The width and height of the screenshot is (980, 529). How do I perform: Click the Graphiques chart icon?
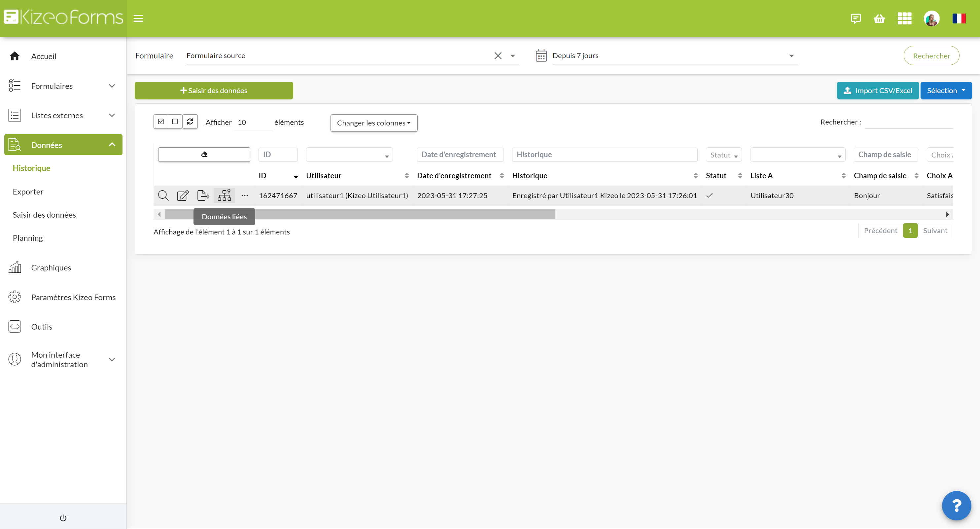[x=15, y=267]
